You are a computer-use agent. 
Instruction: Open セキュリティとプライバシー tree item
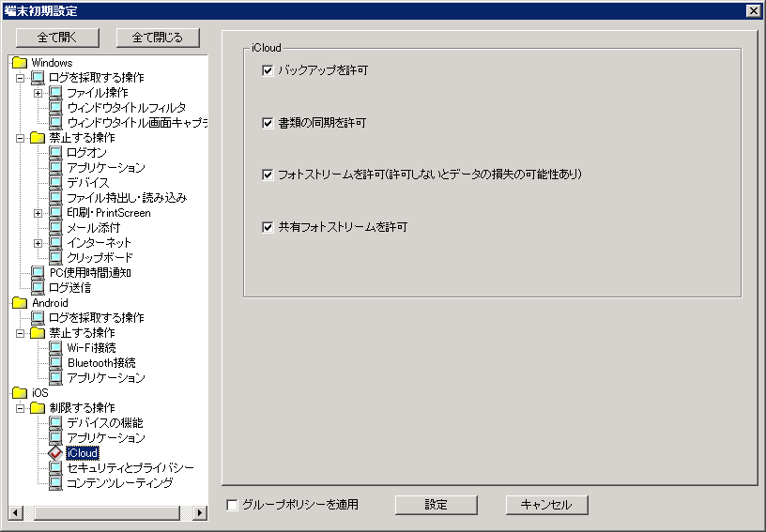coord(130,468)
